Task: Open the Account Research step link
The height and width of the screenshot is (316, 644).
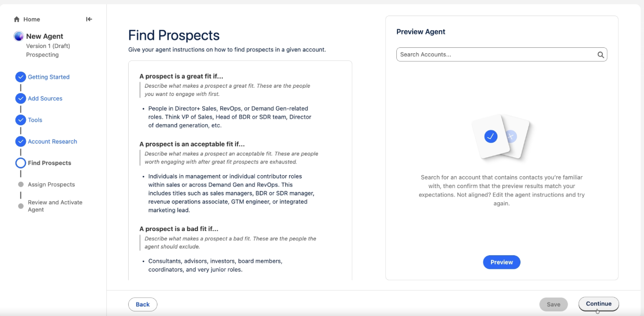Action: click(52, 142)
